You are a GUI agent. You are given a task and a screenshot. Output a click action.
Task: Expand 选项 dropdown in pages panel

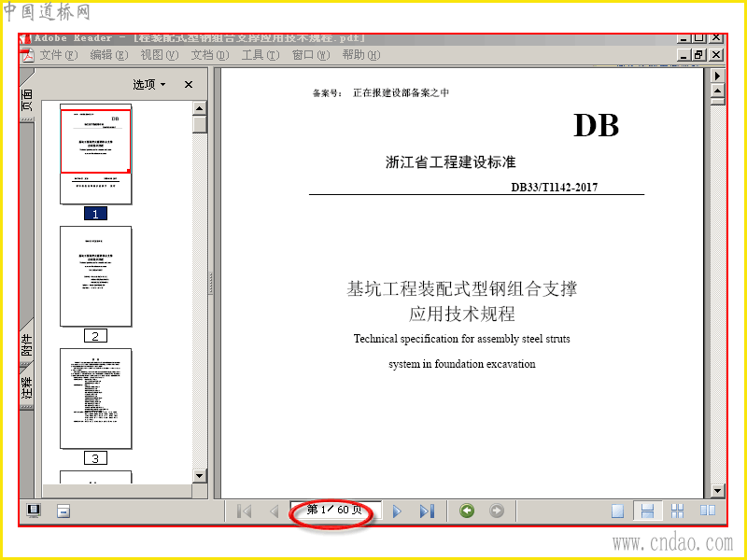(x=149, y=85)
